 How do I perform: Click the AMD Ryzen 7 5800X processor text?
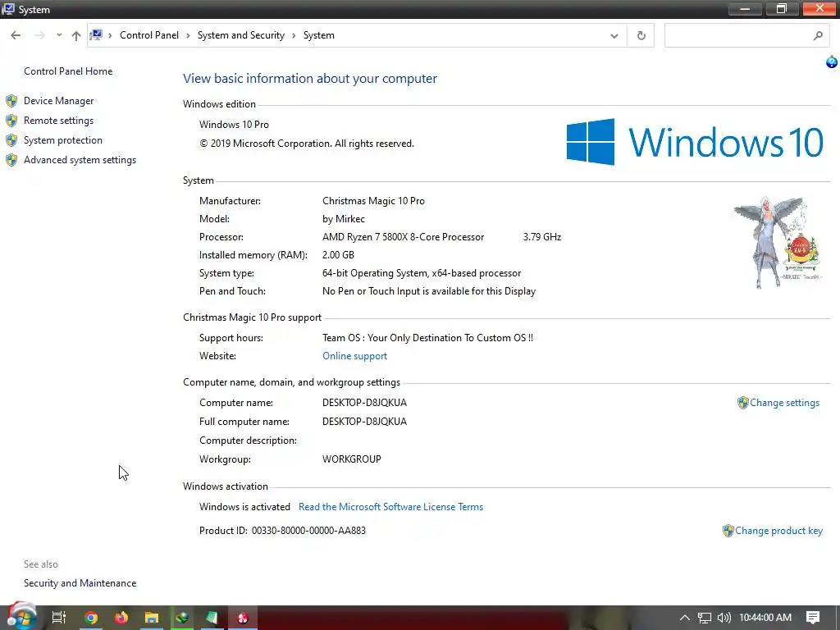(403, 237)
